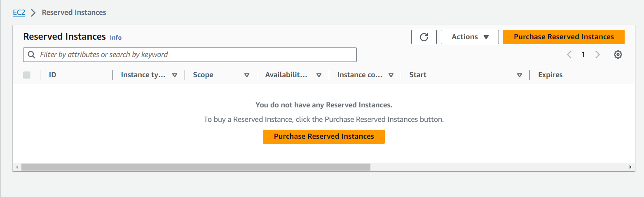The image size is (644, 197).
Task: Click top-right Purchase Reserved Instances button
Action: pyautogui.click(x=564, y=37)
